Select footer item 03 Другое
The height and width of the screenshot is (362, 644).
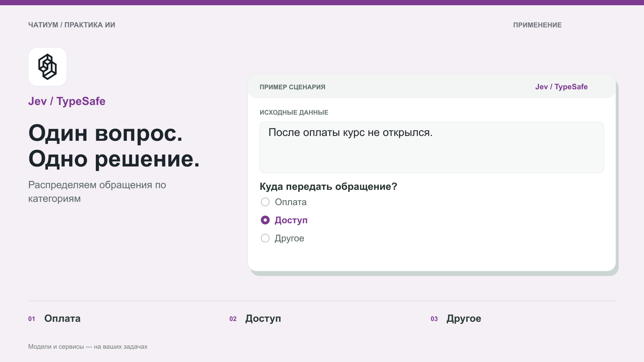(456, 319)
